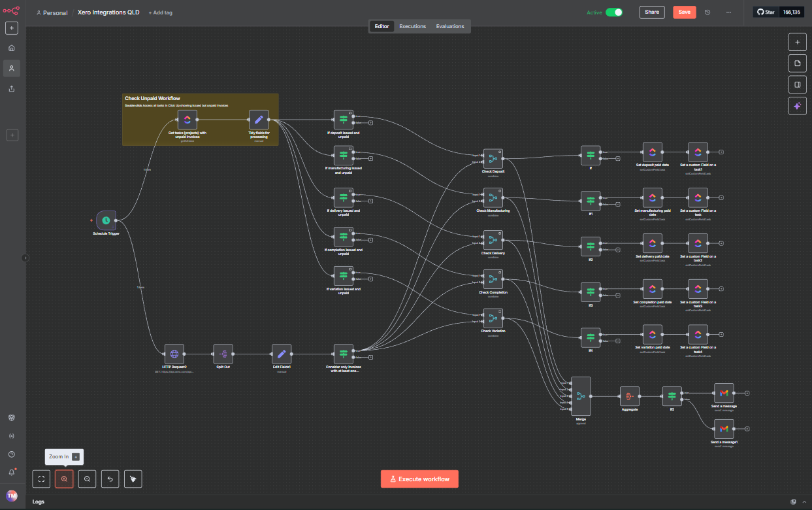Switch to the Executions tab
812x510 pixels.
coord(412,26)
